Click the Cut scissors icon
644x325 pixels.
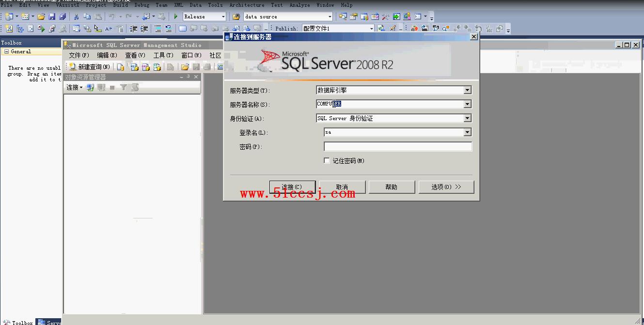(76, 16)
